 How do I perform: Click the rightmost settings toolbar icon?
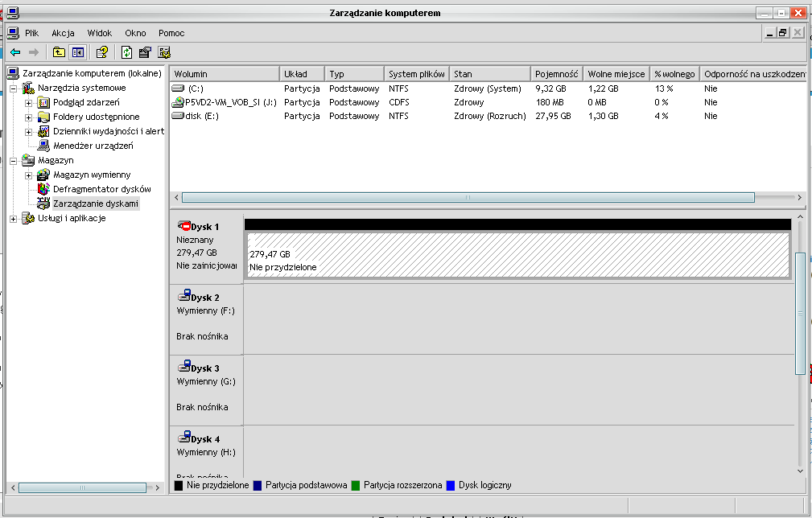[164, 52]
